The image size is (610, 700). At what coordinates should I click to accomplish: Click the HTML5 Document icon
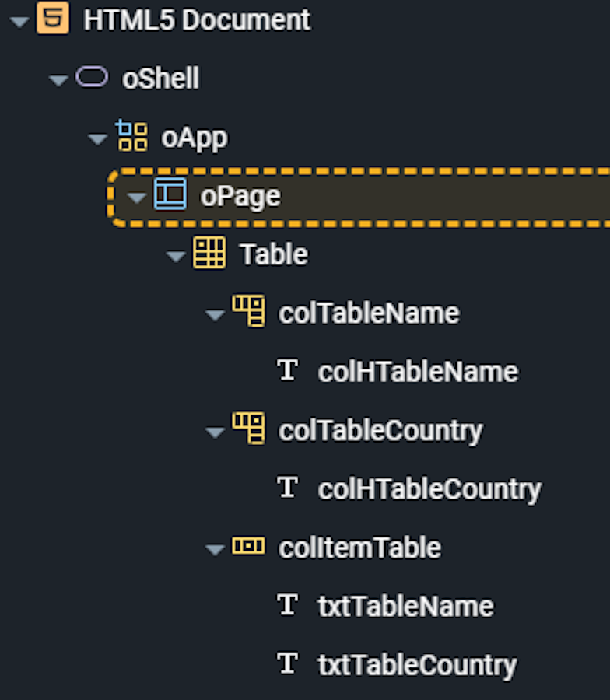pyautogui.click(x=53, y=18)
